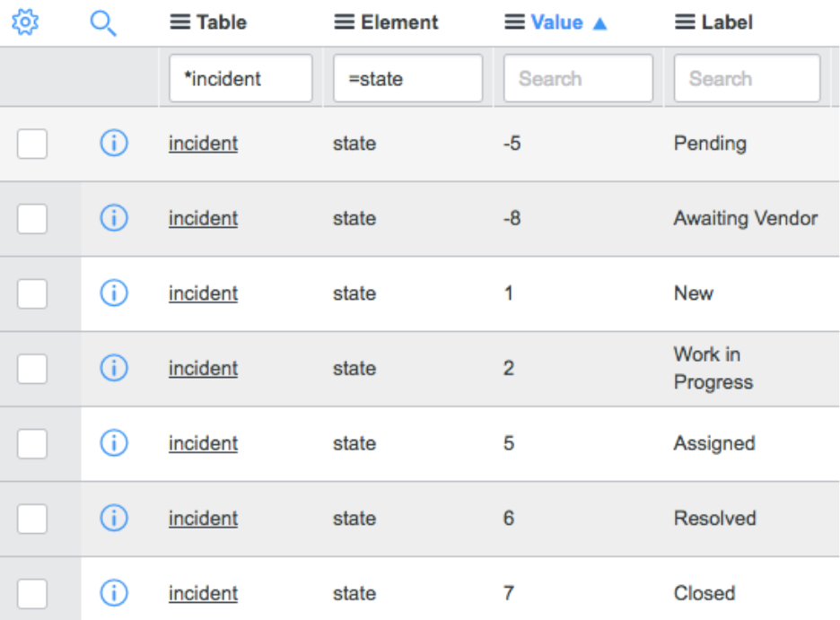Open the Label column context menu

pos(687,22)
